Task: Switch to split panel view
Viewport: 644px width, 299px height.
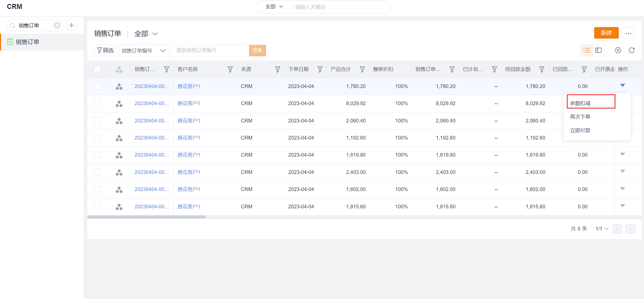Action: tap(599, 50)
